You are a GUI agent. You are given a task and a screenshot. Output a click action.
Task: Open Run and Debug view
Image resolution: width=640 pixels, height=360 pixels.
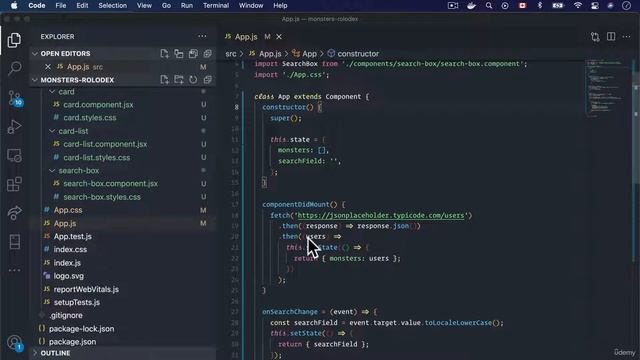[x=14, y=127]
